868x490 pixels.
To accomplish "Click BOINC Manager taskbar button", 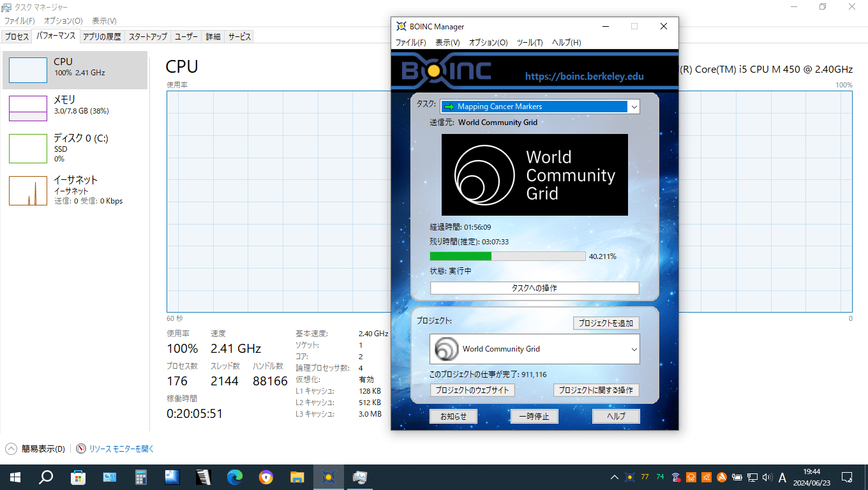I will [x=329, y=477].
